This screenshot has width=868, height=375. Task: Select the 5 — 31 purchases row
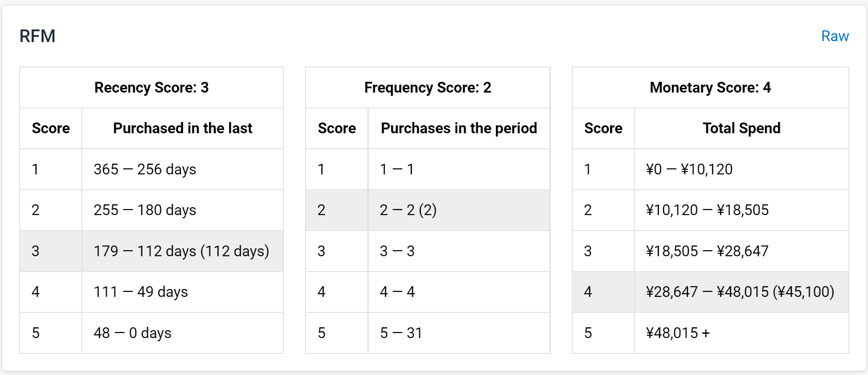428,333
